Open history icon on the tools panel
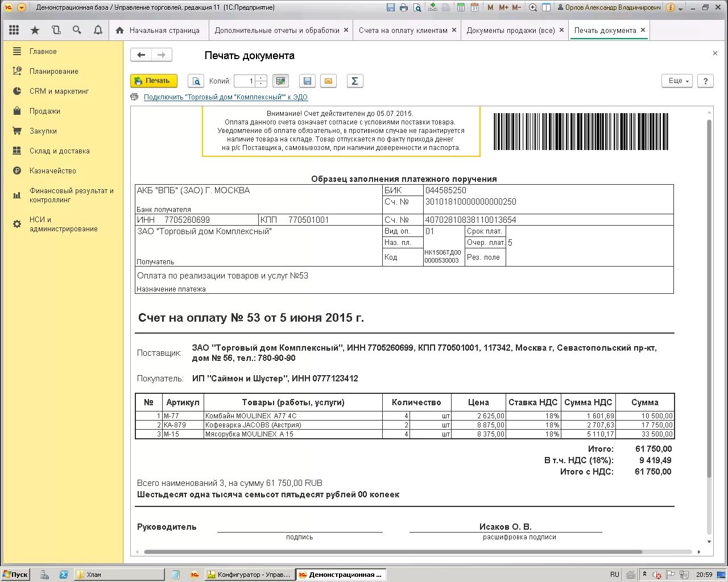The image size is (728, 582). point(56,30)
